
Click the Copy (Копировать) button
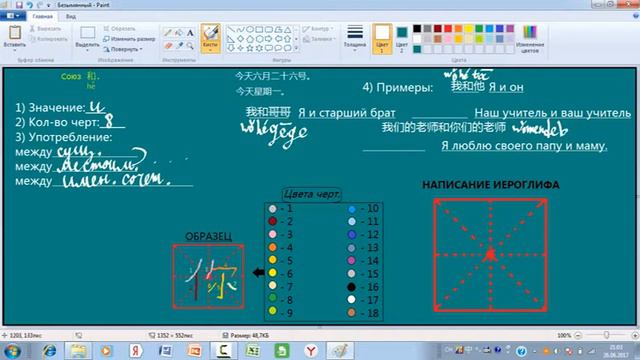49,39
